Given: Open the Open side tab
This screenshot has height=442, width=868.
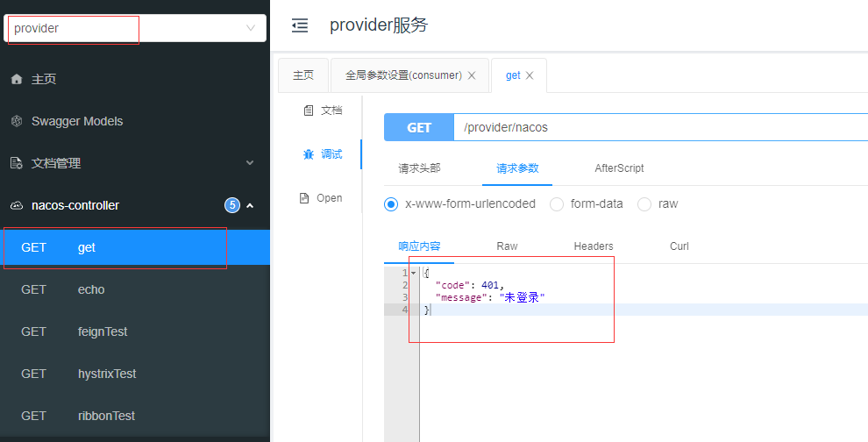Looking at the screenshot, I should tap(321, 197).
